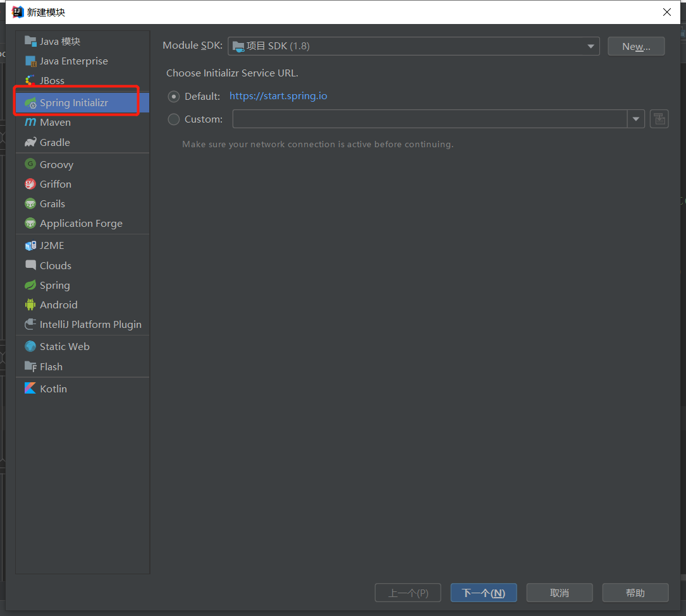686x616 pixels.
Task: Expand the Custom URL history dropdown arrow
Action: [x=635, y=119]
